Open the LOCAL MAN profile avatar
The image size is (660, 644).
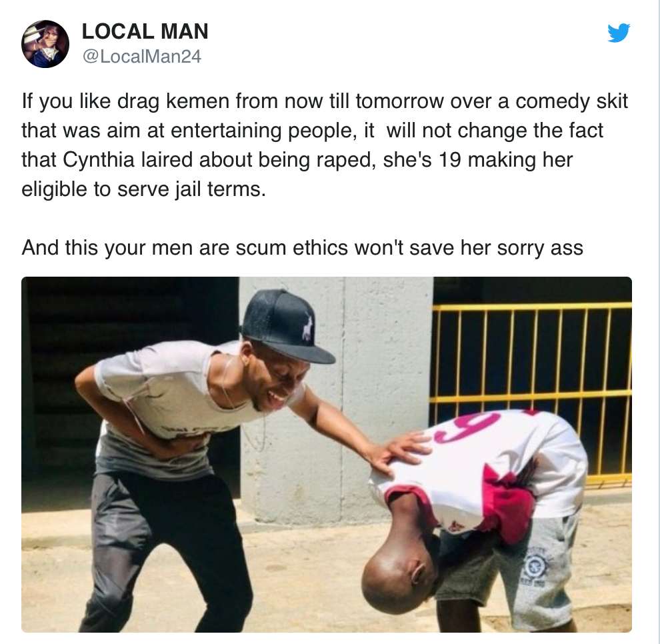(45, 44)
